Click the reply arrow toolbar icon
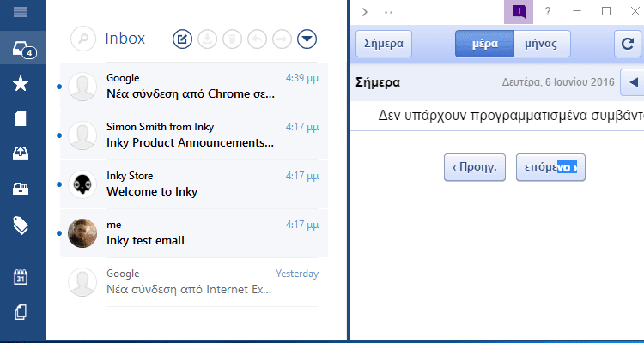Screen dimensions: 644x343 click(x=257, y=39)
